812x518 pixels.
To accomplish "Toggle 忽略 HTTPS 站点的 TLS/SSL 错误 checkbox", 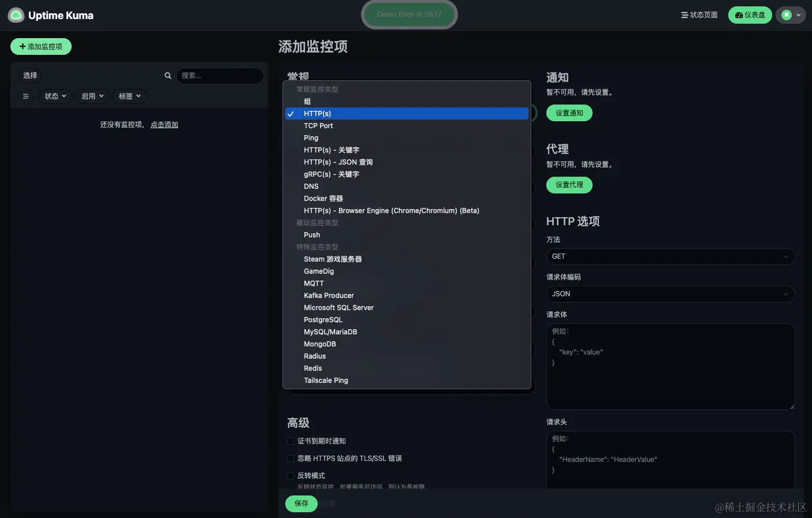I will (x=290, y=459).
